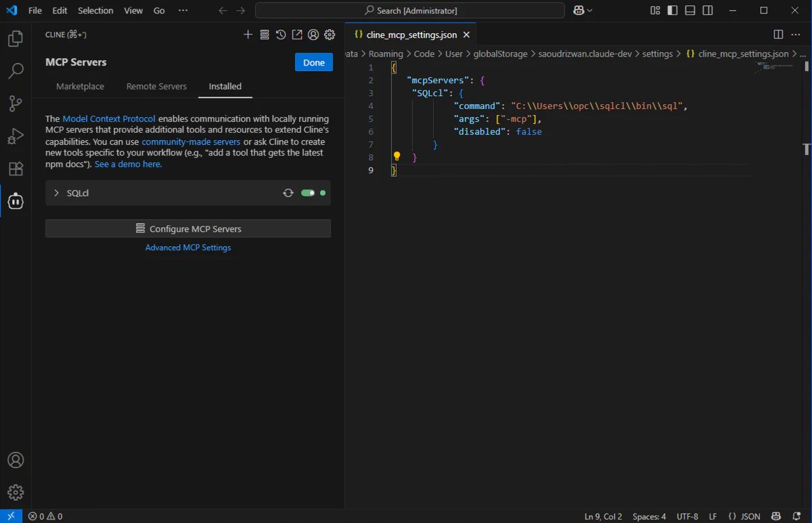The image size is (812, 523).
Task: Click the globalStorage breadcrumb segment
Action: click(x=500, y=53)
